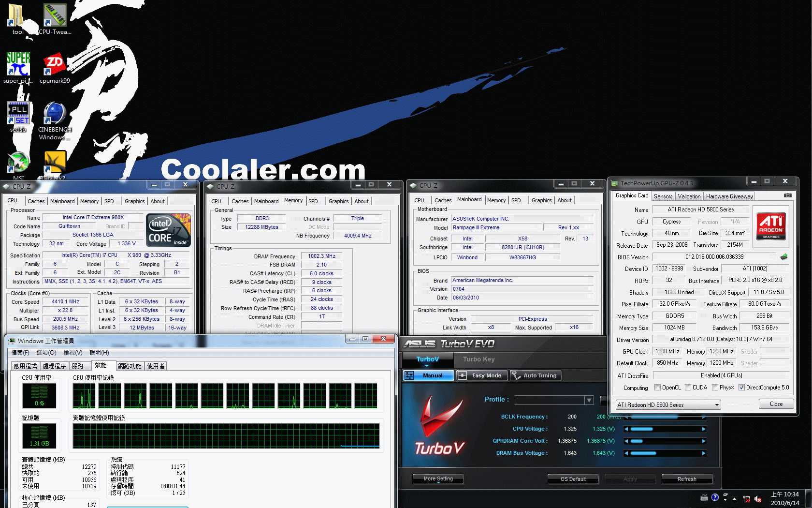Launch the cpumark99 ZD shortcut
Image resolution: width=812 pixels, height=508 pixels.
click(x=55, y=67)
